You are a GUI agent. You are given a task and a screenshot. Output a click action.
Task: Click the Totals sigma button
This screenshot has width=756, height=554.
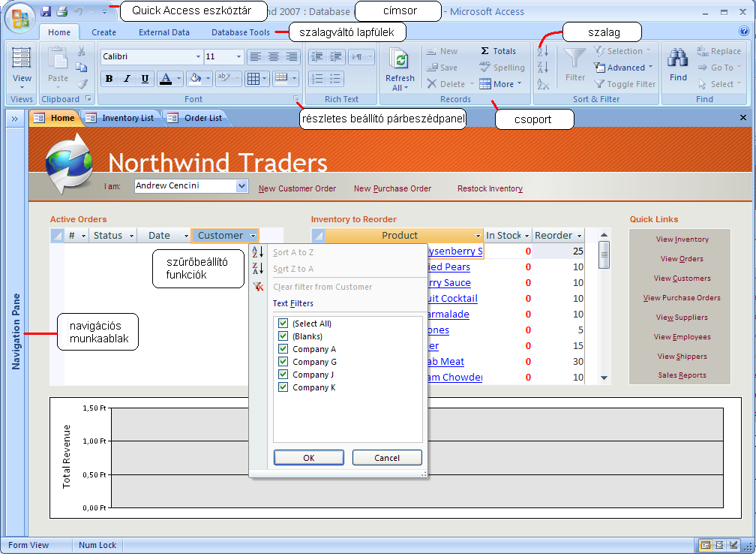498,51
